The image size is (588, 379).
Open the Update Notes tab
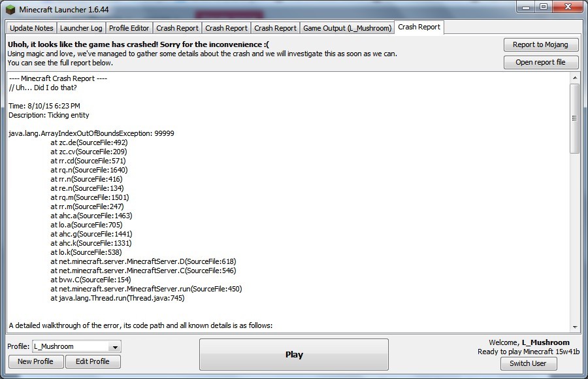coord(31,28)
